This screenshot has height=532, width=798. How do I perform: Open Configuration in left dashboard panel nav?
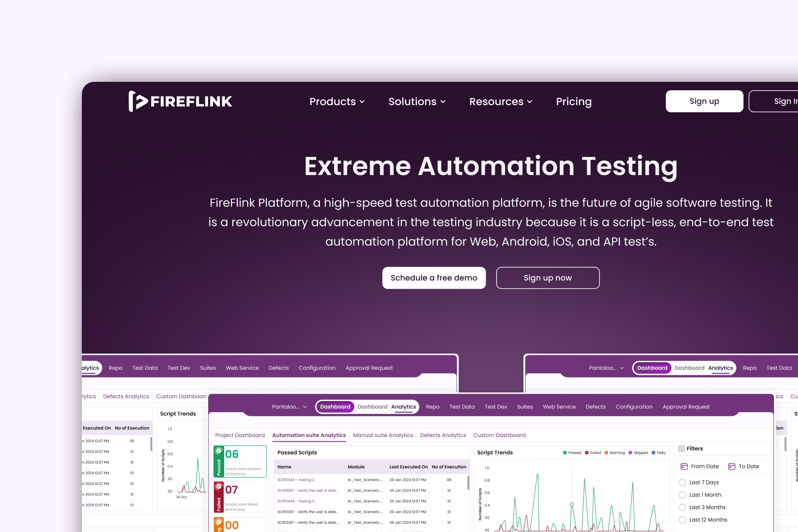click(x=317, y=368)
